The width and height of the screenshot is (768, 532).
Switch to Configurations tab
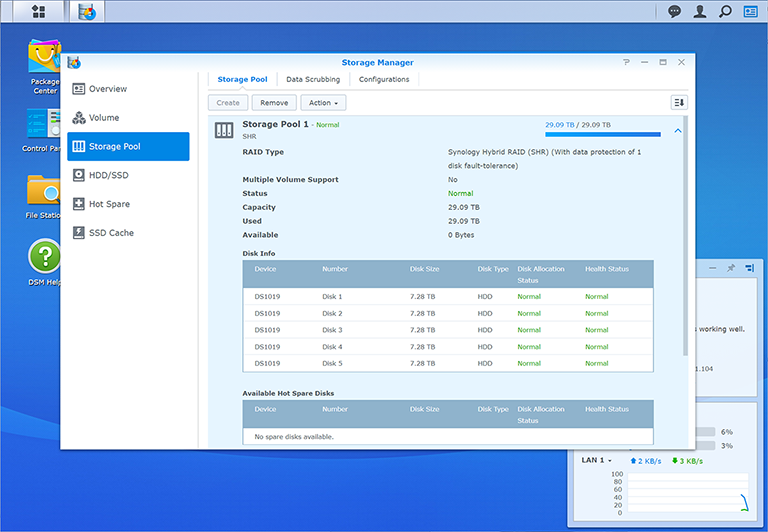point(384,79)
